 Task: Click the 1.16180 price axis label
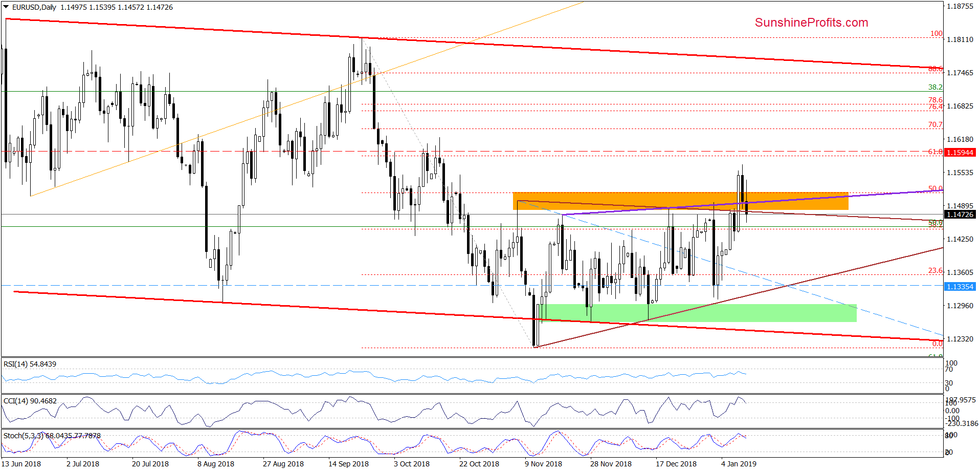tap(960, 139)
